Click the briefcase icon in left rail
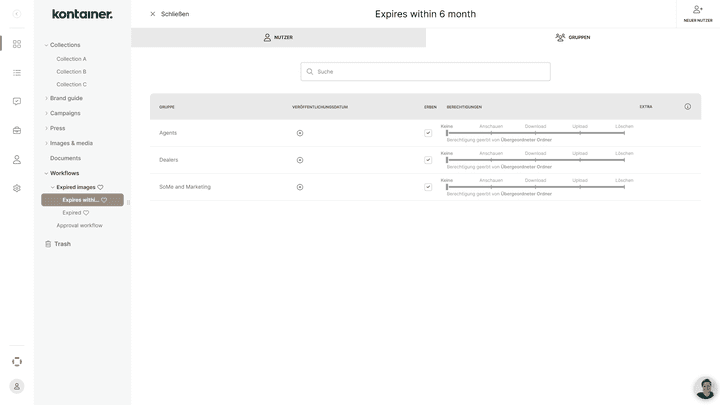The width and height of the screenshot is (720, 405). [x=17, y=130]
